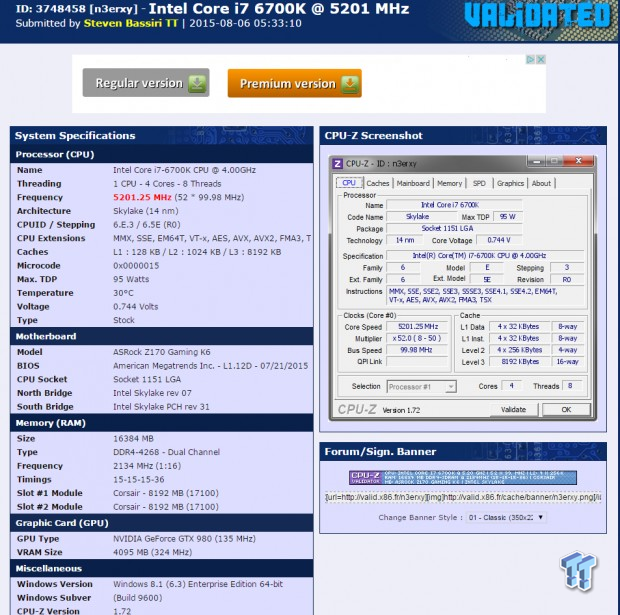Open the About tab in CPU-Z
This screenshot has height=615, width=620.
coord(541,183)
